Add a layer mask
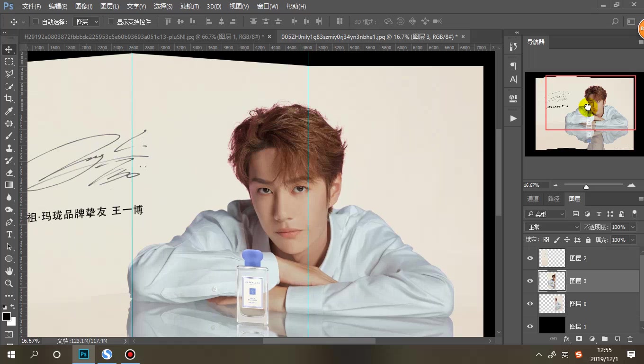Screen dimensions: 644x364 (579, 339)
